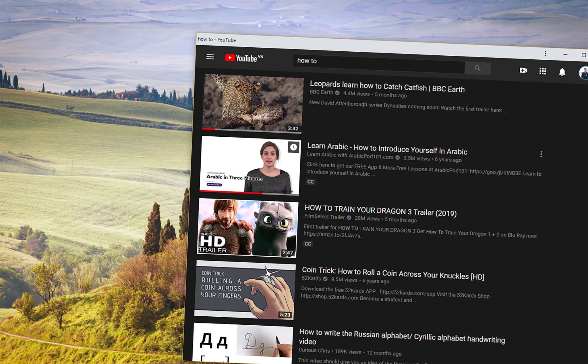This screenshot has width=588, height=364.
Task: Click verified badge next to 52Kards
Action: (x=325, y=279)
